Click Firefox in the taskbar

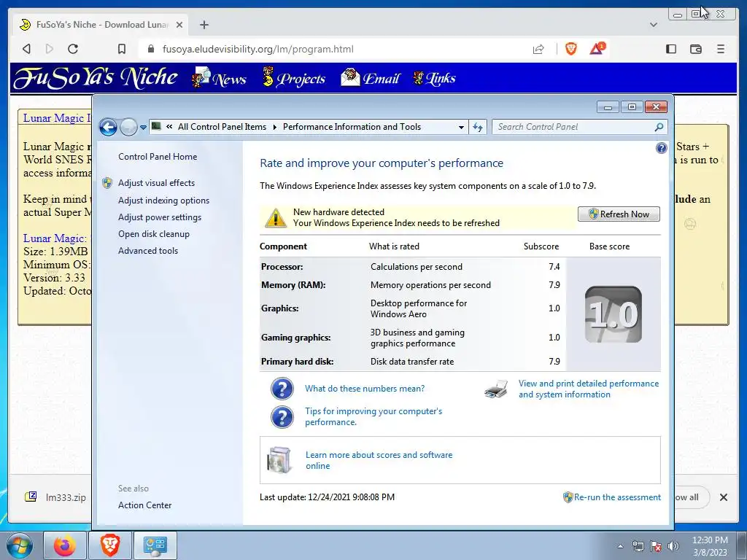(65, 545)
